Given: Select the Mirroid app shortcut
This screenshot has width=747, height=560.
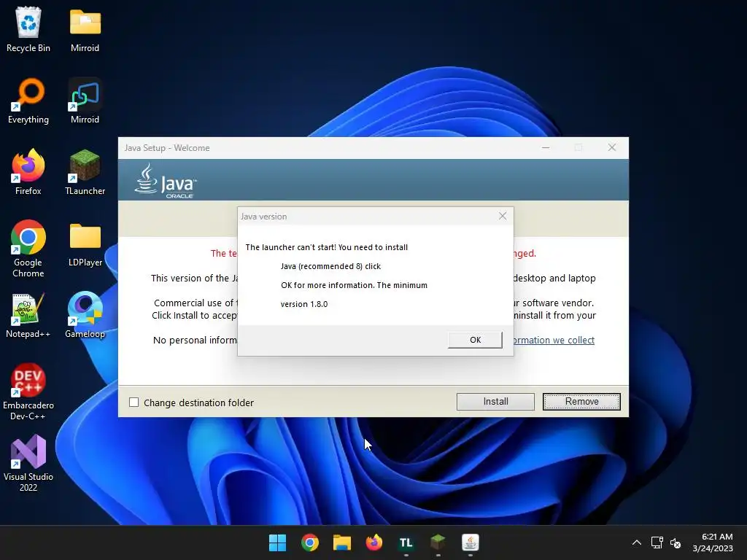Looking at the screenshot, I should pyautogui.click(x=85, y=101).
